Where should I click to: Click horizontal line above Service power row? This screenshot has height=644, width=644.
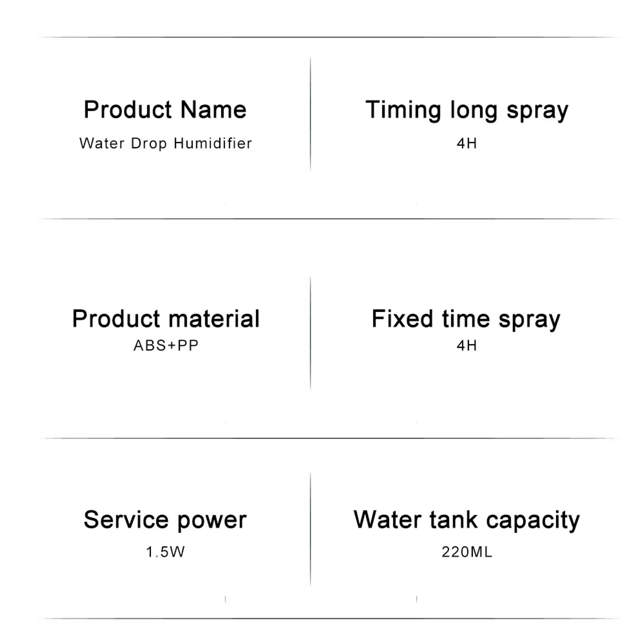(x=328, y=438)
